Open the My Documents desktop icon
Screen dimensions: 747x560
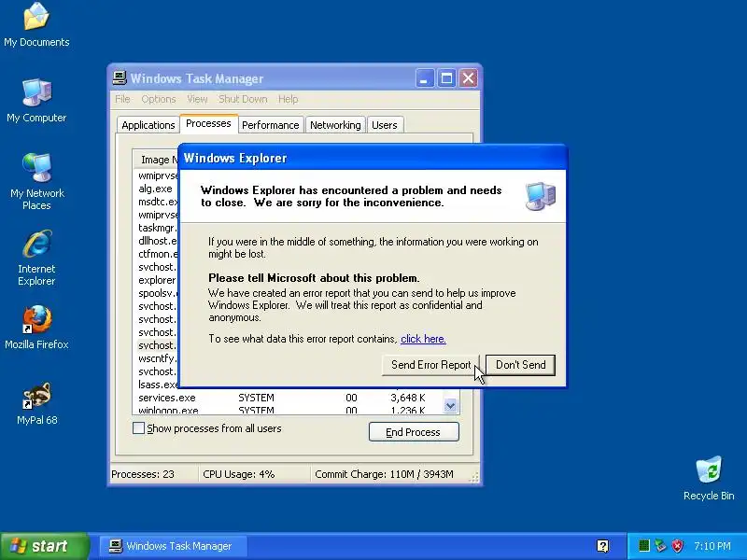point(36,24)
